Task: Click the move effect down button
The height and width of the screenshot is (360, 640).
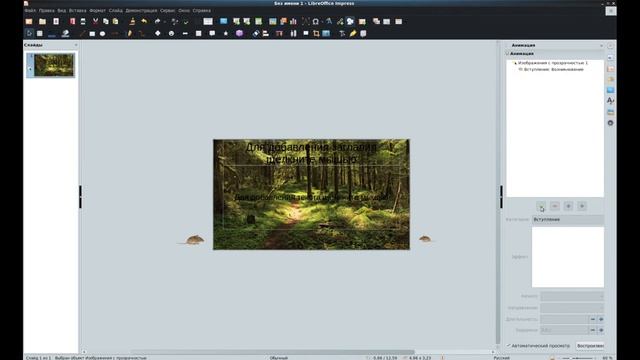Action: [x=582, y=206]
